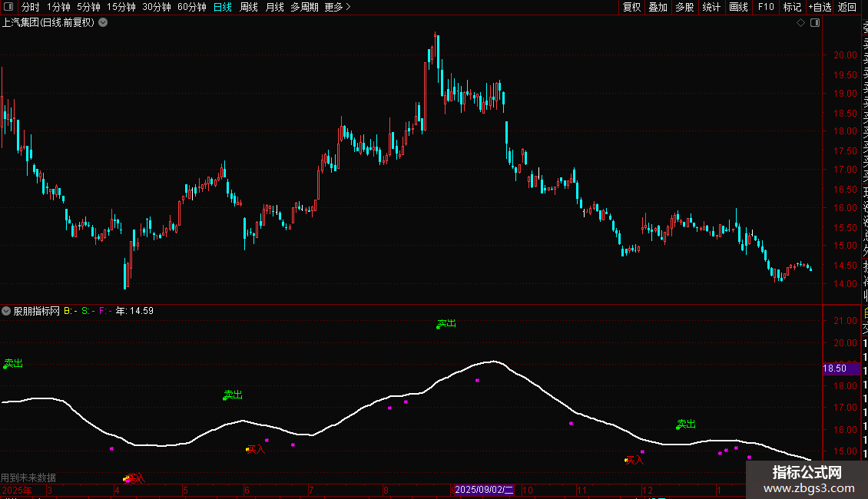Open the 多股 multi-stock view
868x499 pixels.
(x=684, y=7)
